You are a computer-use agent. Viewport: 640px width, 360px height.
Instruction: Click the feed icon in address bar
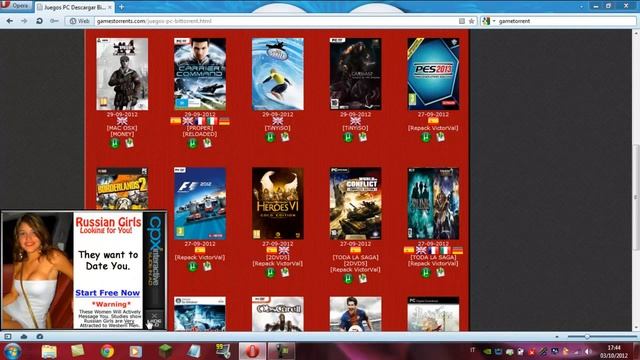coord(462,21)
